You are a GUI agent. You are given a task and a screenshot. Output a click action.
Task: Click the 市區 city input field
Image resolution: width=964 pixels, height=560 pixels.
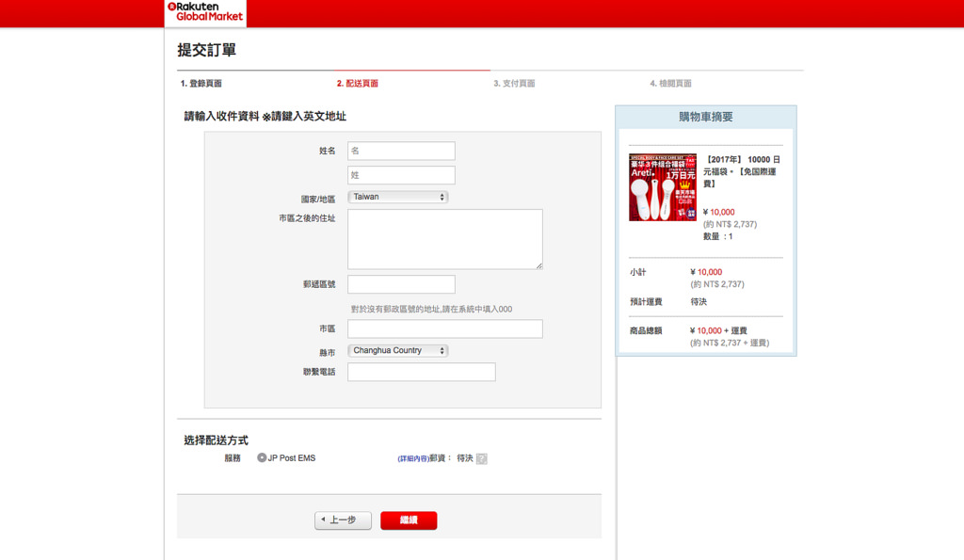(x=444, y=328)
